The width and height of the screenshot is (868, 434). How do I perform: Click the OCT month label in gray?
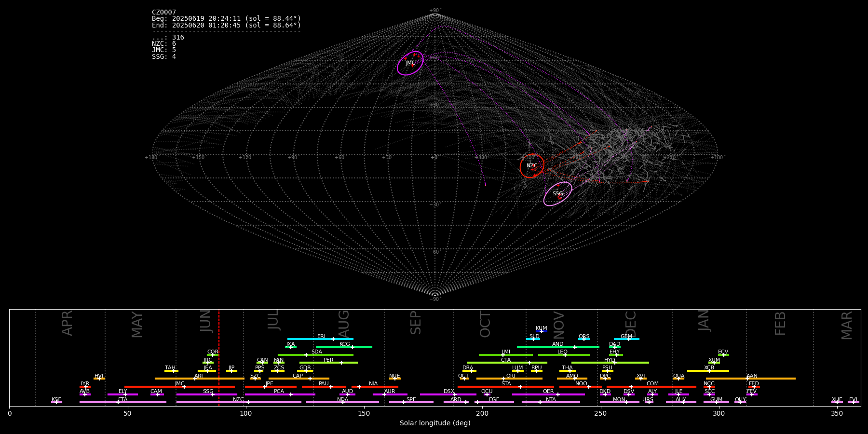click(x=485, y=325)
